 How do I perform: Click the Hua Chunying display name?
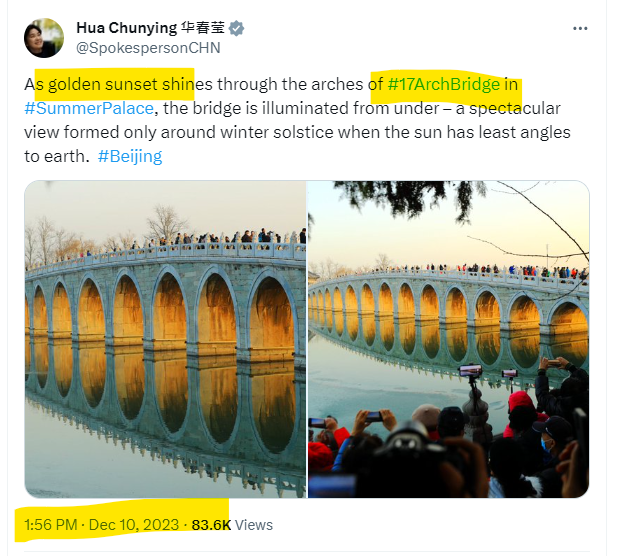pos(127,28)
